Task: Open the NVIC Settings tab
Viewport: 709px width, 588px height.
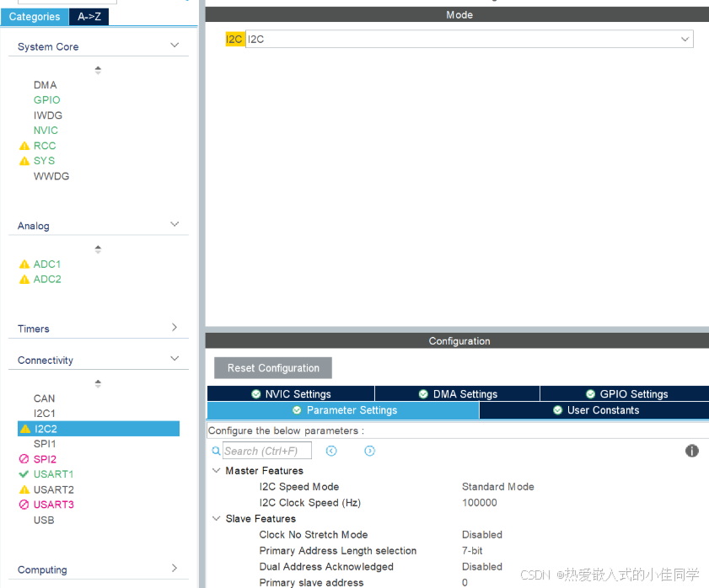Action: click(x=291, y=393)
